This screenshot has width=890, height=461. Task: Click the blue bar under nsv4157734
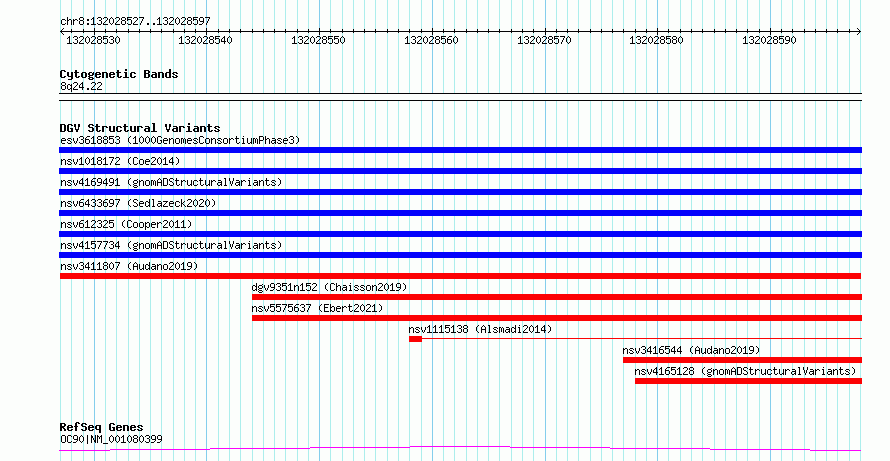point(460,255)
